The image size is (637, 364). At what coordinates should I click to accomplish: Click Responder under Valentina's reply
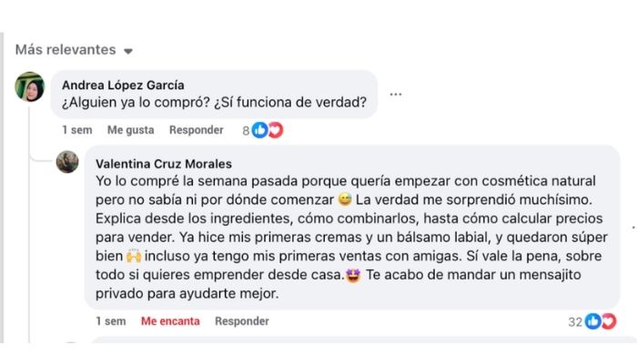pyautogui.click(x=241, y=321)
